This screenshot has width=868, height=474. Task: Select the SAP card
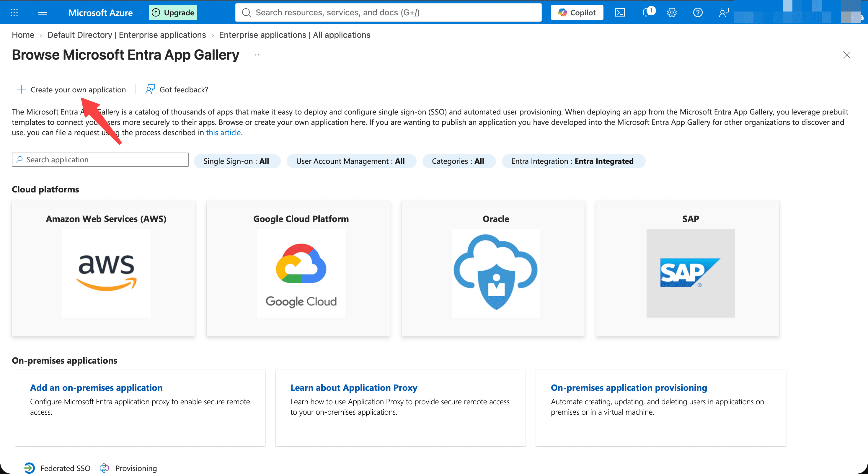click(x=688, y=269)
